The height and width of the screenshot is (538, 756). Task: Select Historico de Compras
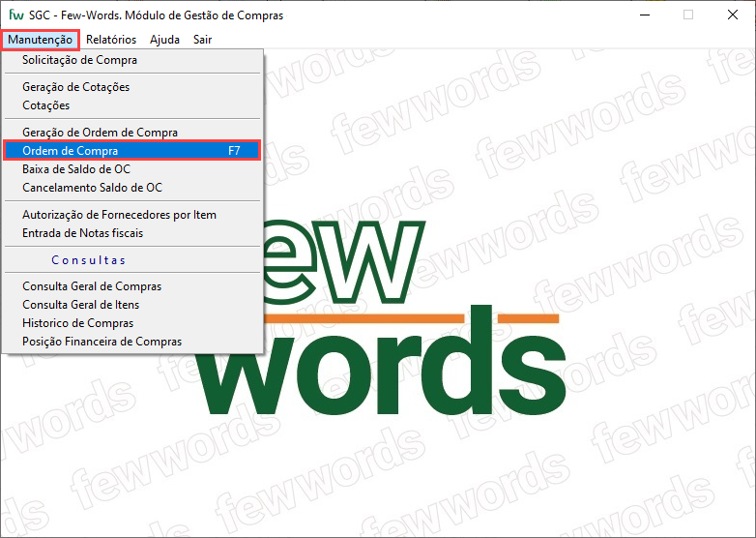(132, 323)
